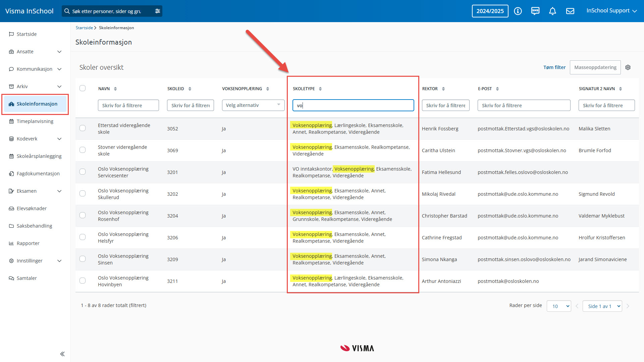Viewport: 644px width, 362px height.
Task: Click the Masseoppdatering button
Action: (595, 67)
